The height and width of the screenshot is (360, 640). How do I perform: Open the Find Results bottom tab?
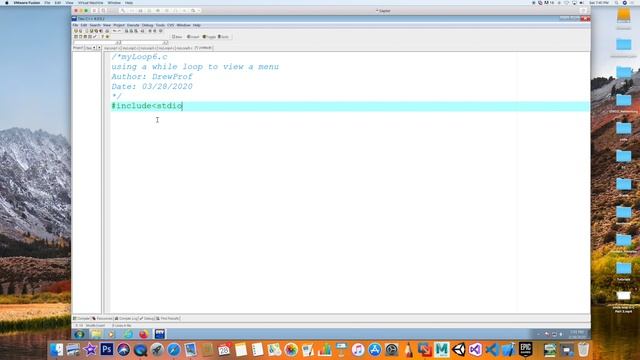[x=168, y=318]
